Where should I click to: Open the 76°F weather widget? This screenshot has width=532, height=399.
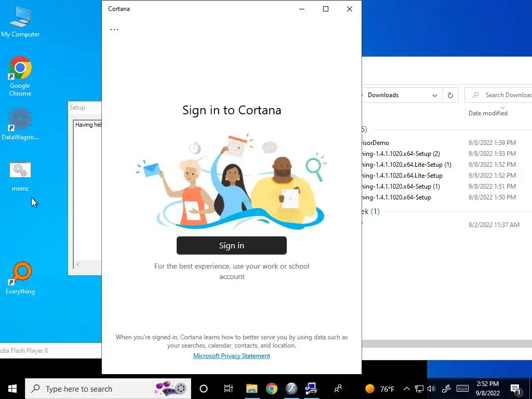coord(380,389)
